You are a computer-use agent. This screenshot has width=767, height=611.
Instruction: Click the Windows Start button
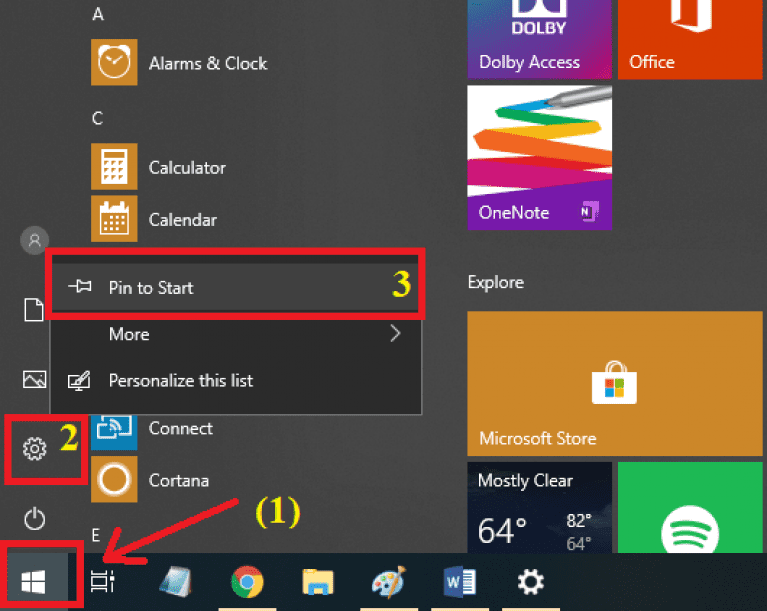[35, 580]
